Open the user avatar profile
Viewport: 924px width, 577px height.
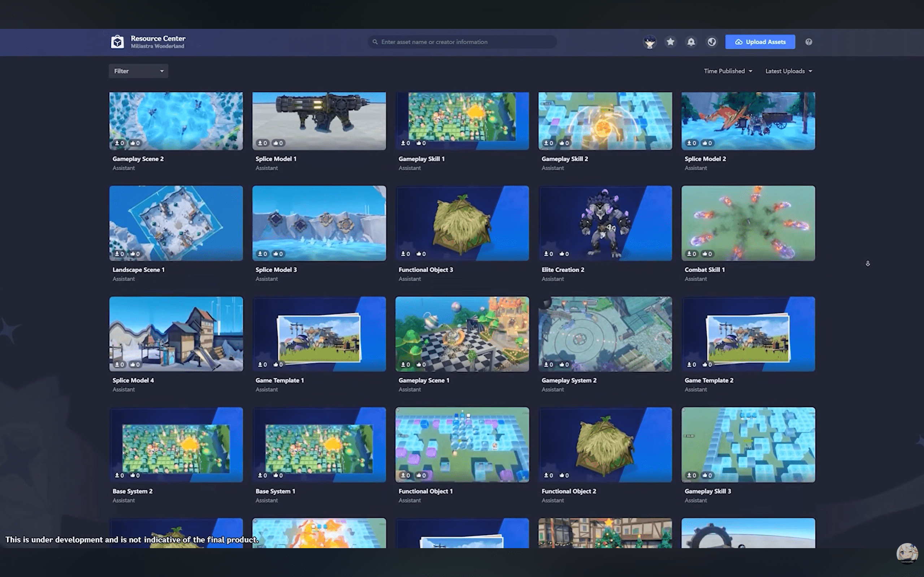(650, 42)
